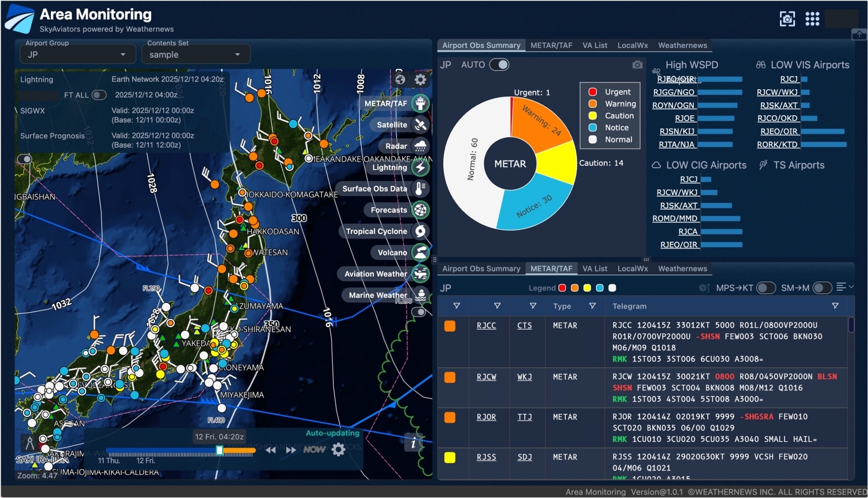The image size is (868, 498).
Task: Enable the FT ALL lightning toggle
Action: (99, 95)
